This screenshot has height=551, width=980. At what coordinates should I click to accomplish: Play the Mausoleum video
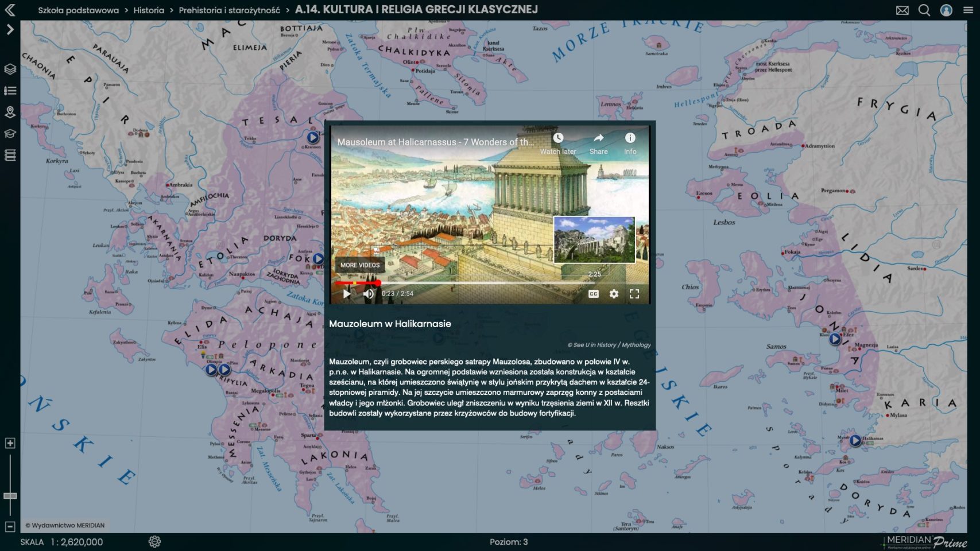(346, 294)
